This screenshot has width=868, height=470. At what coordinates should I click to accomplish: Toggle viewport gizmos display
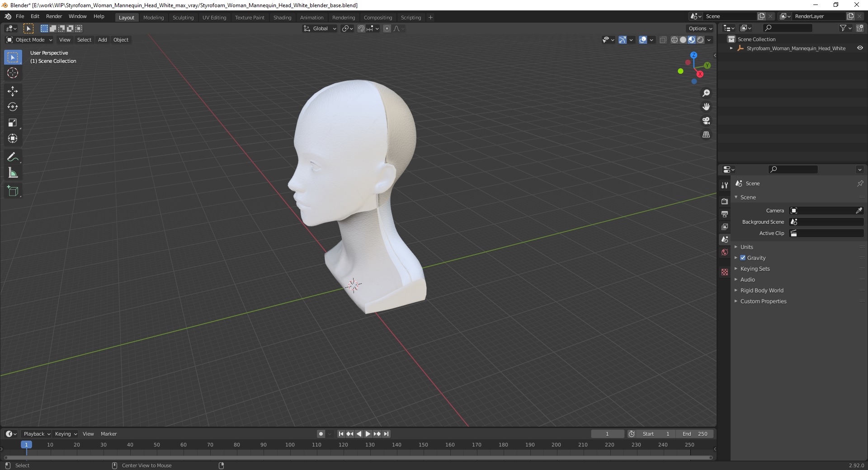click(623, 40)
